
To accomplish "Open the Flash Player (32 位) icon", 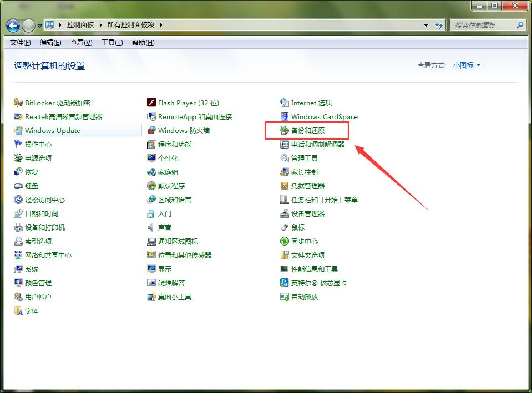I will point(151,103).
